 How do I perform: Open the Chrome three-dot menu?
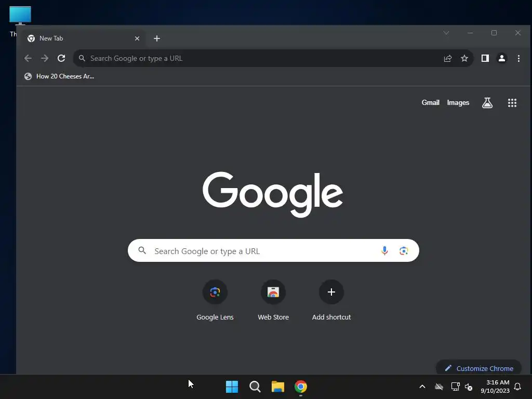pyautogui.click(x=518, y=58)
